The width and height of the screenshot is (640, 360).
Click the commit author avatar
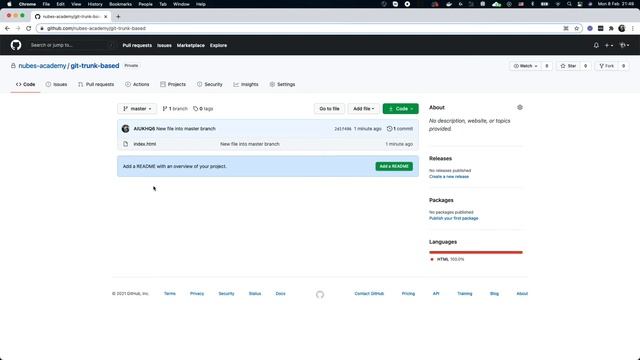pos(125,129)
